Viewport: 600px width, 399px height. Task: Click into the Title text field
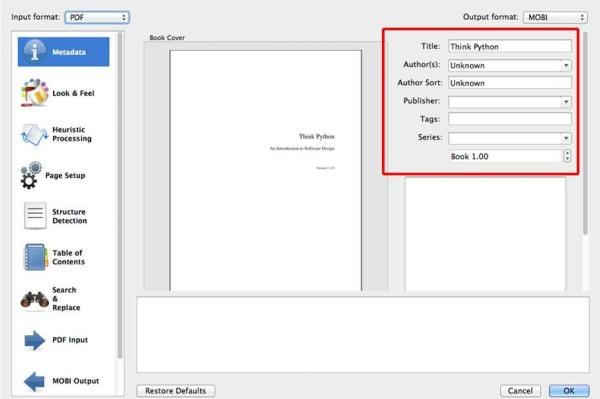pos(510,47)
